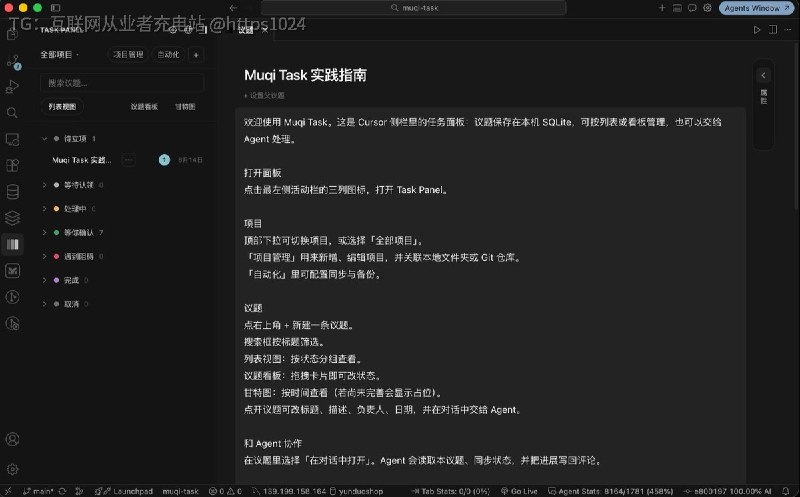The height and width of the screenshot is (497, 800).
Task: Open the settings gear in the title bar
Action: tap(707, 8)
